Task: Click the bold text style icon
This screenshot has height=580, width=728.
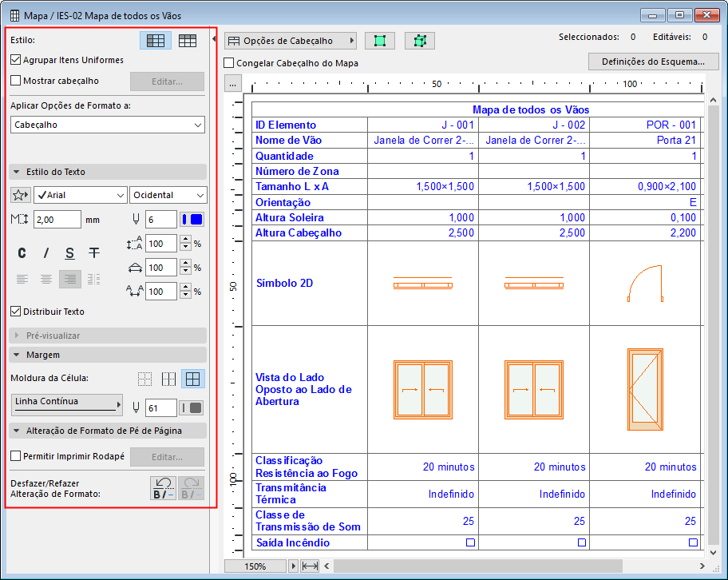Action: 22,253
